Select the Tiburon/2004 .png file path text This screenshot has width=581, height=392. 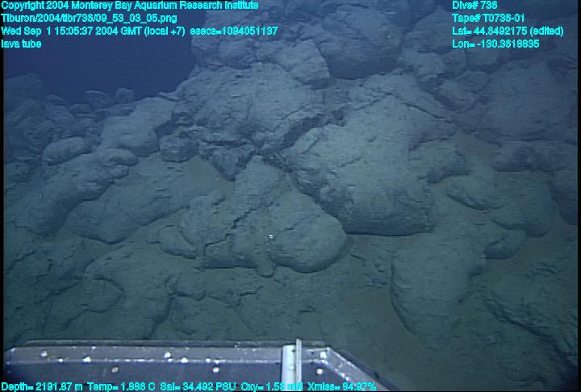pos(89,19)
